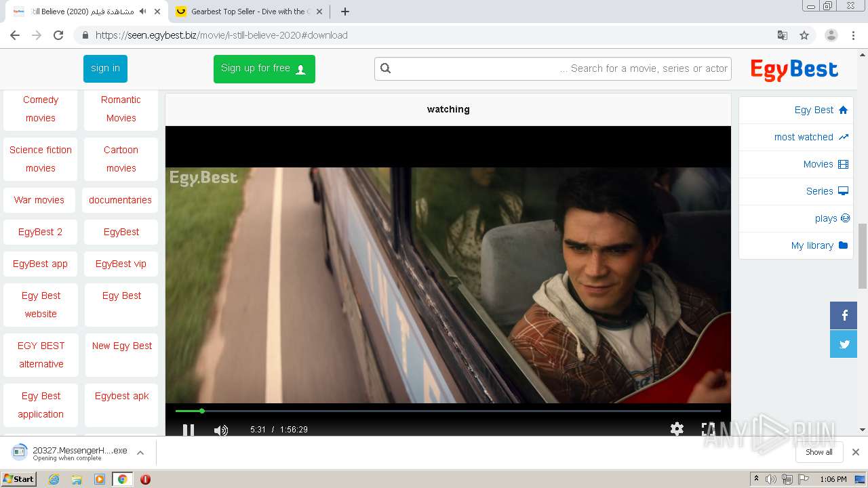Open video player settings gear

677,429
